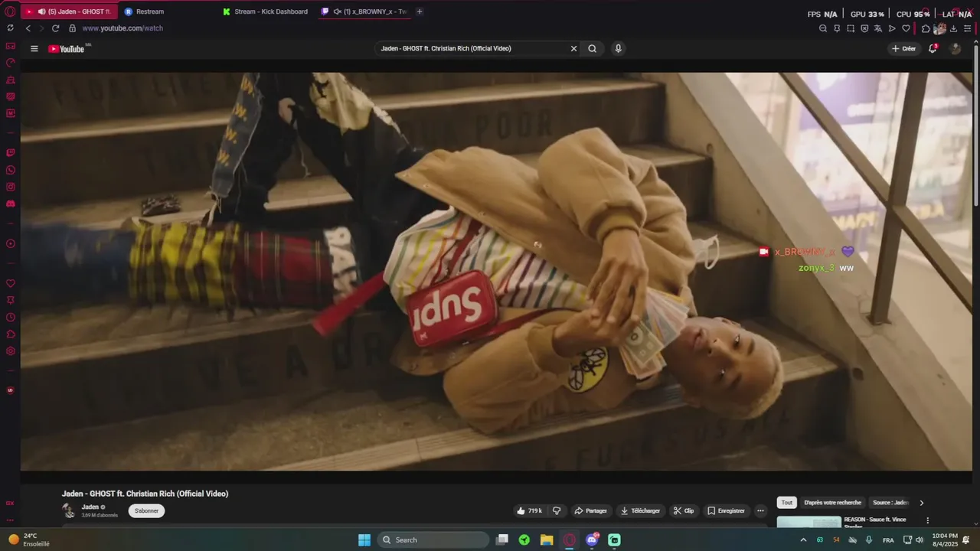Switch to x_BROWNY_x Twitch tab
Viewport: 980px width, 551px height.
pos(364,11)
